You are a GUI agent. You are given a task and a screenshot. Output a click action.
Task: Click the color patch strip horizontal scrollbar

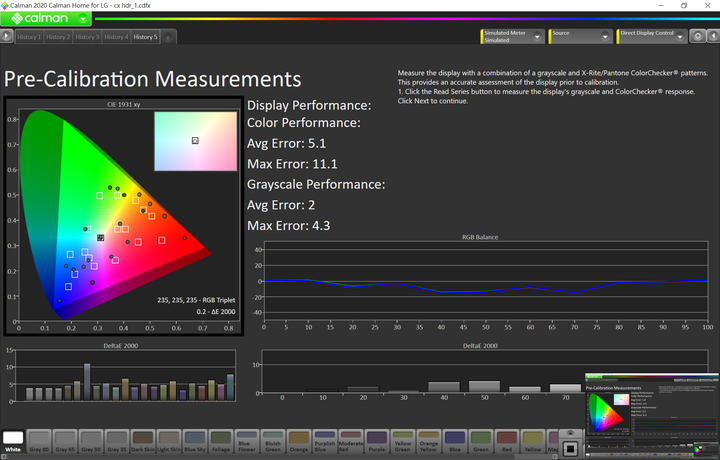[x=277, y=457]
